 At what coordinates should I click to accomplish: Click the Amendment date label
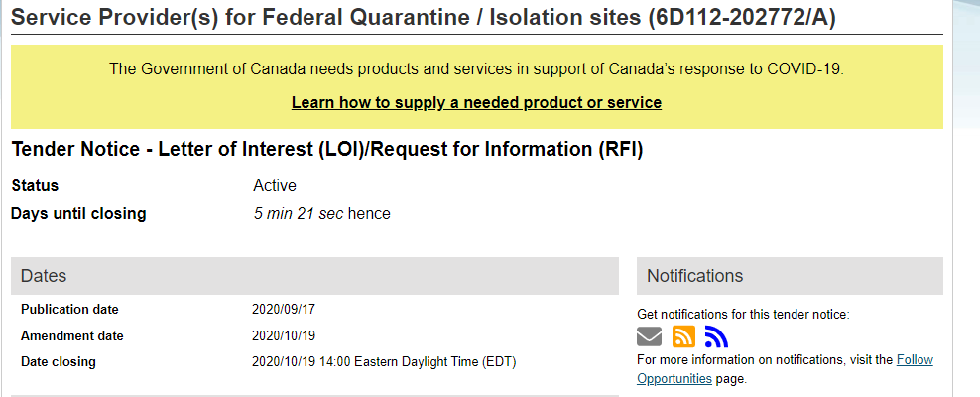pos(71,336)
